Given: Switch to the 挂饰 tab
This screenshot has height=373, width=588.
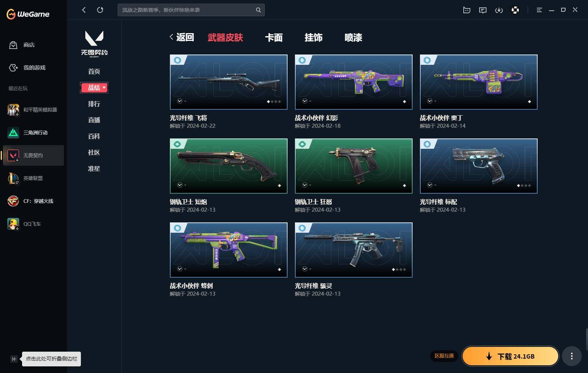Looking at the screenshot, I should [314, 38].
